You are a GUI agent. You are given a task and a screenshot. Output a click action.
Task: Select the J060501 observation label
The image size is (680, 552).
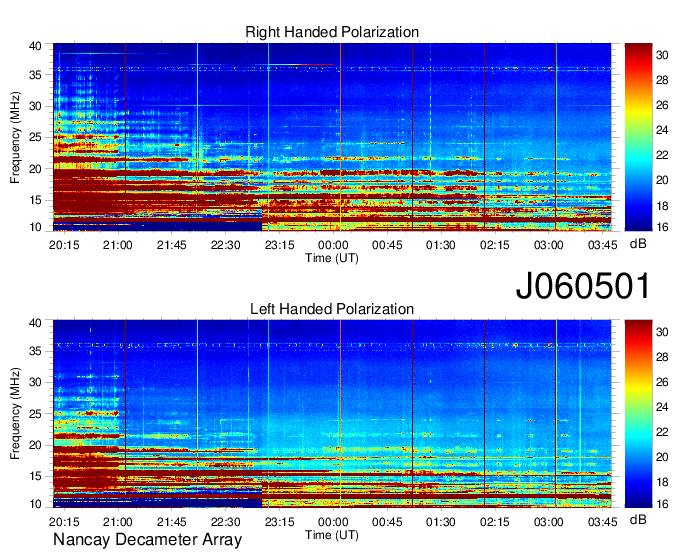pos(583,286)
